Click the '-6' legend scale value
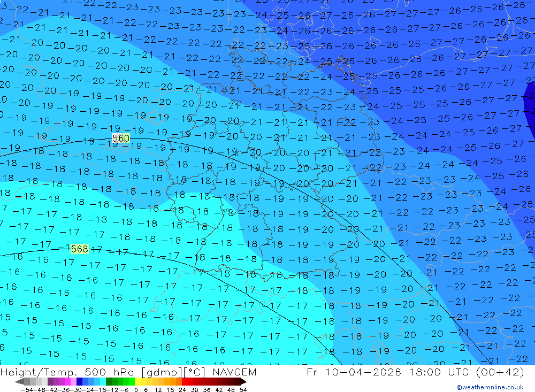Viewport: 535px width, 392px height. pyautogui.click(x=124, y=390)
